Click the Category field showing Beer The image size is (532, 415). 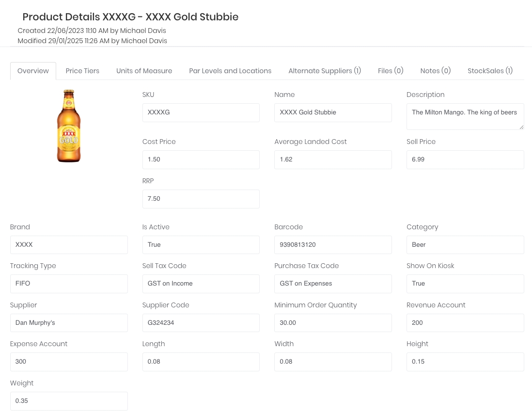465,245
